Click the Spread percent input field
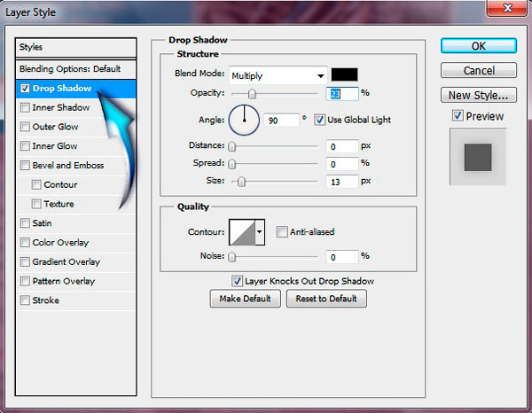This screenshot has width=532, height=413. point(342,164)
